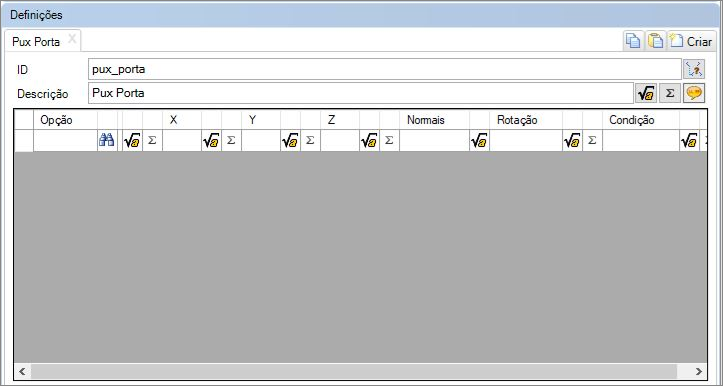
Task: Click the Condição column header
Action: (640, 120)
